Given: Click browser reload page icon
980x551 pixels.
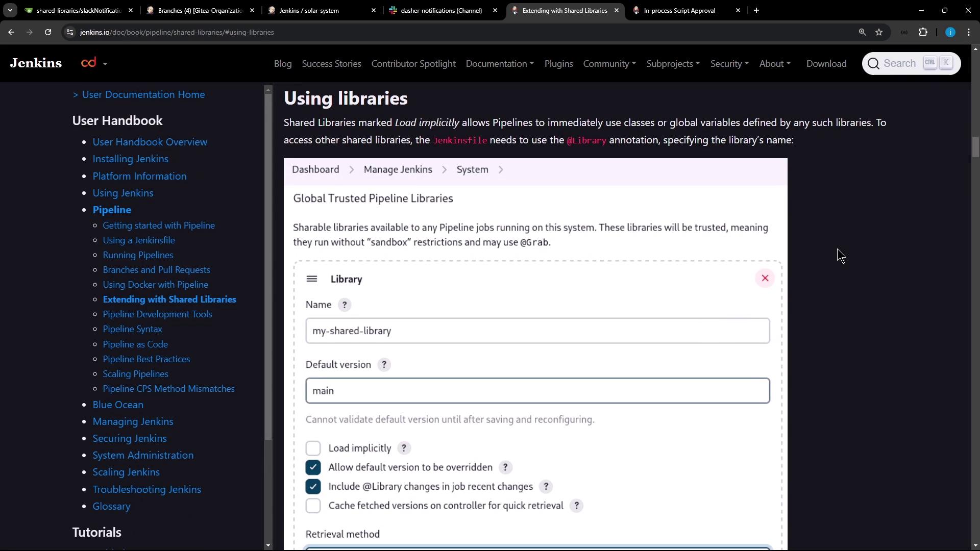Looking at the screenshot, I should (48, 32).
